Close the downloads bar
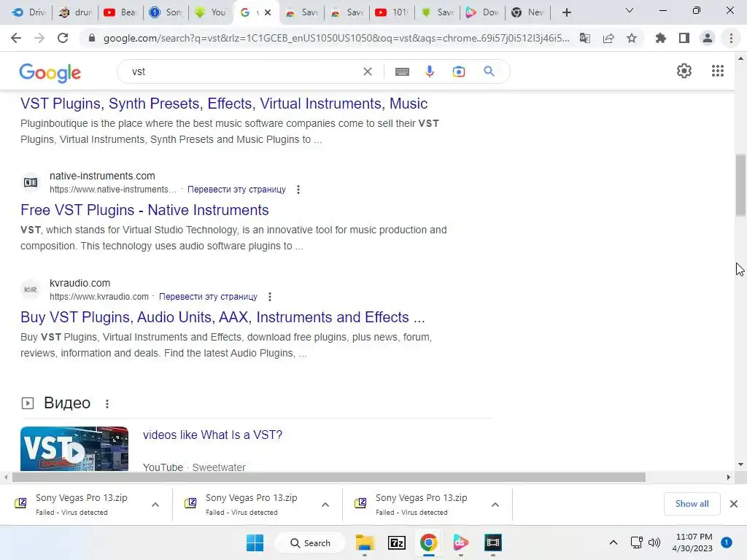Screen dimensions: 747x560 tap(734, 504)
